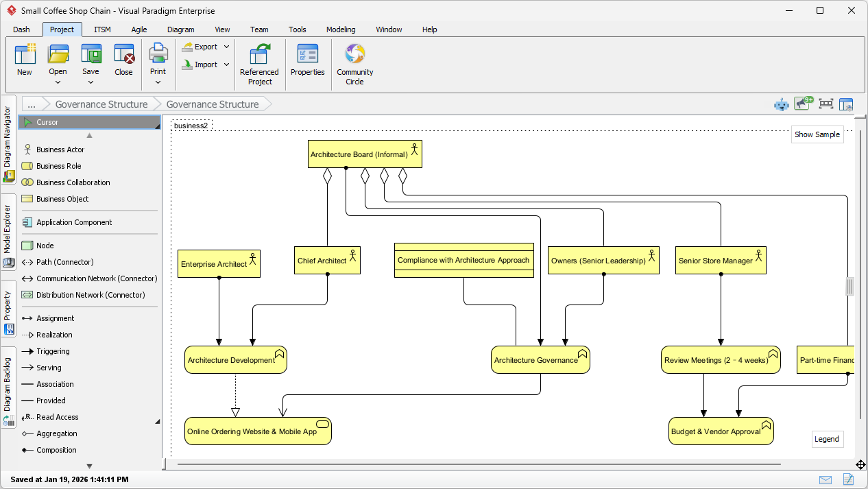Open the Referenced Project view
Viewport: 868px width, 489px height.
coord(259,62)
